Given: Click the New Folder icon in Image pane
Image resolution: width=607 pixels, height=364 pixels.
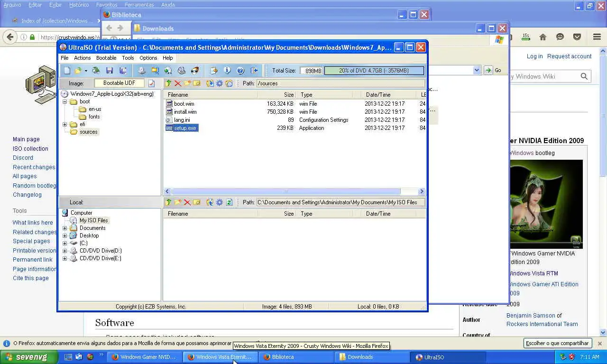Looking at the screenshot, I should pos(187,83).
